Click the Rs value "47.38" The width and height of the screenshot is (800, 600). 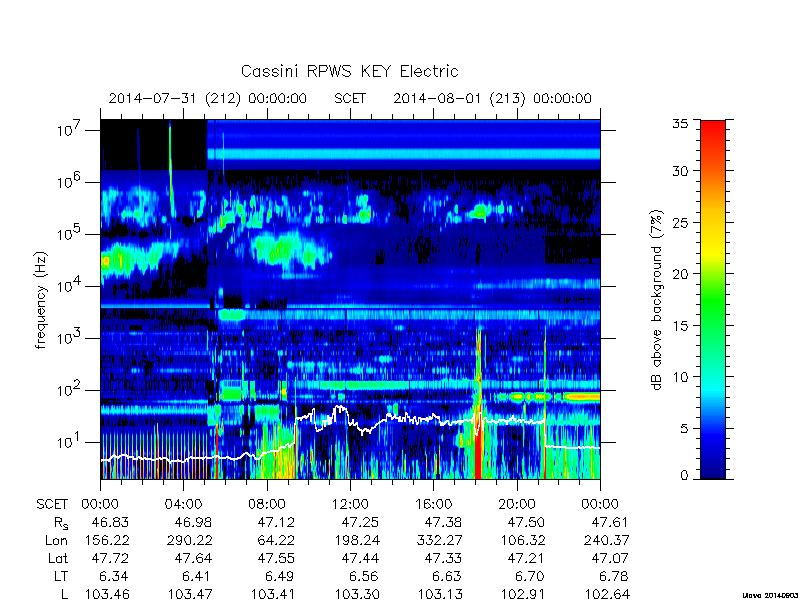(x=443, y=522)
